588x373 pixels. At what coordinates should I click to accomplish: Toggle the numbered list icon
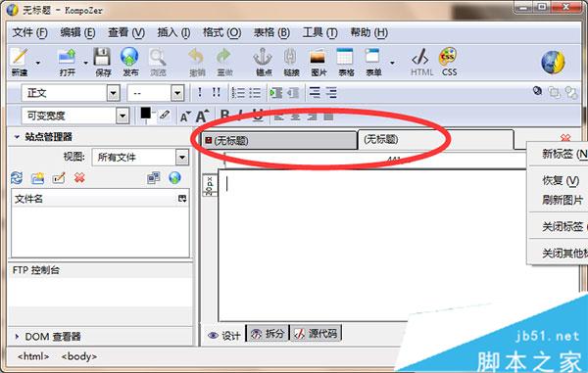(x=238, y=92)
